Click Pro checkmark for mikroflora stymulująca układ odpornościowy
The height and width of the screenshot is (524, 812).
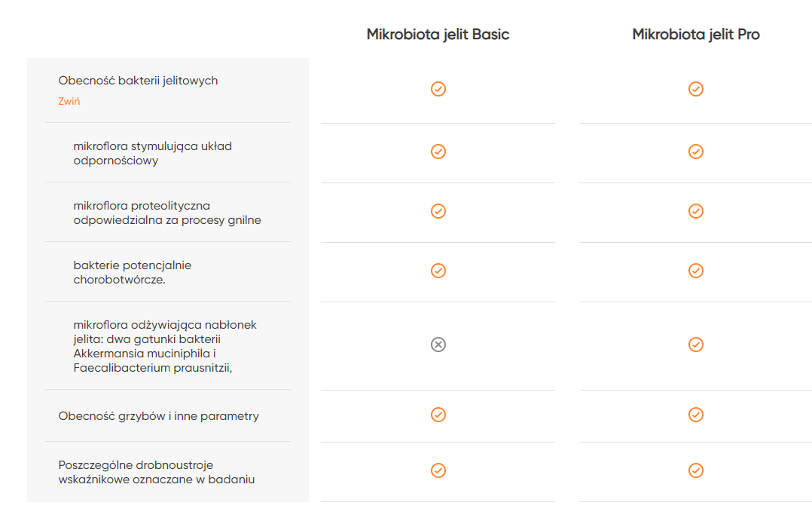coord(695,152)
